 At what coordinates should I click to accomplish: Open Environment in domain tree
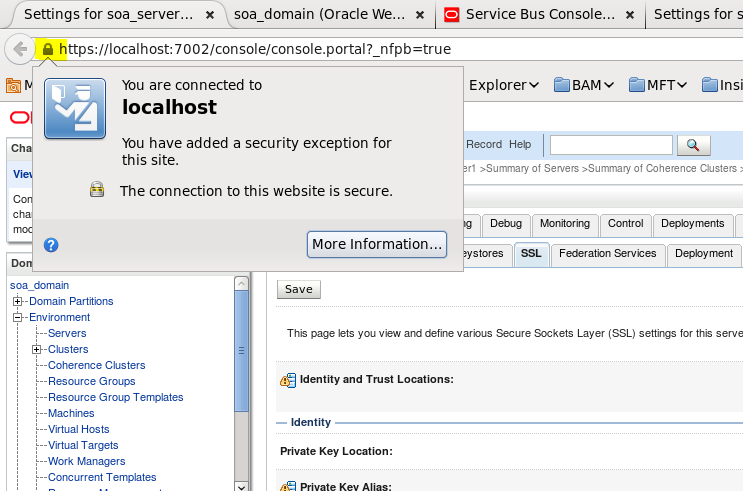click(60, 318)
